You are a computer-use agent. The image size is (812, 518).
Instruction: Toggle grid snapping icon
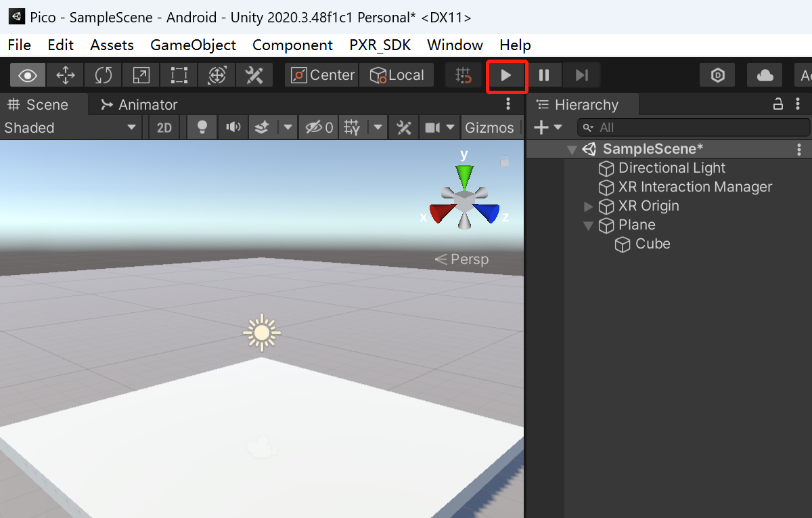point(464,75)
